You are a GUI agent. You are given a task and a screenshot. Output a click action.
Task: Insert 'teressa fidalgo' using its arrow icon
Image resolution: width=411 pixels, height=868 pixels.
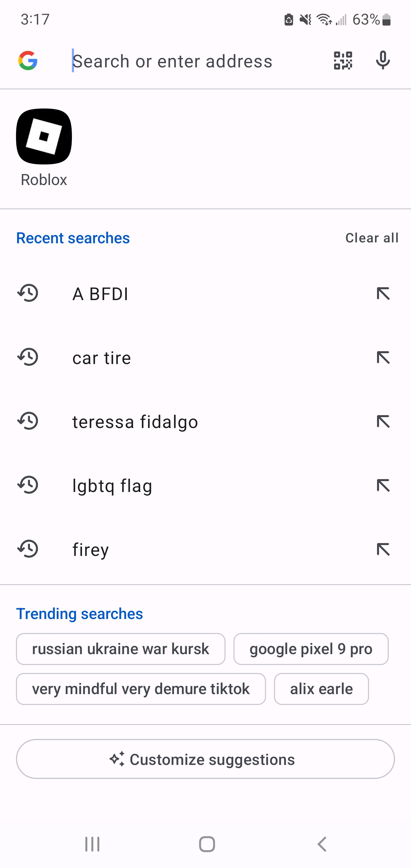(x=383, y=421)
